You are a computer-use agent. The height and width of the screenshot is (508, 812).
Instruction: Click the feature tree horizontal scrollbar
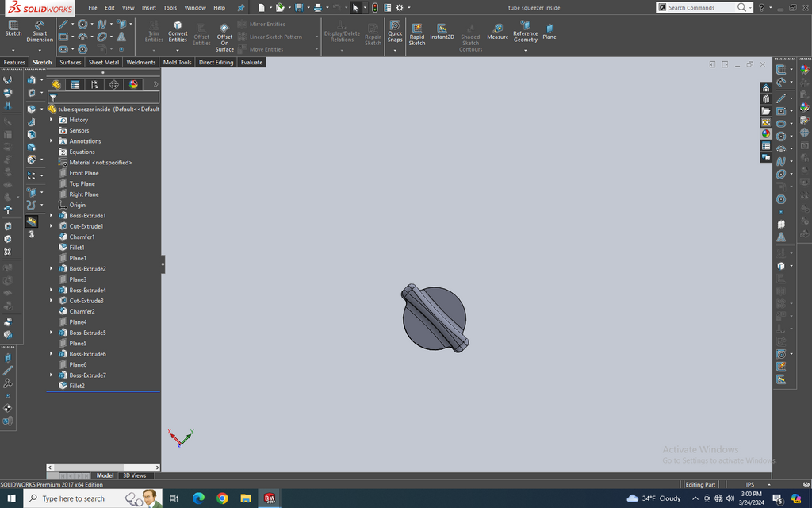[x=103, y=467]
